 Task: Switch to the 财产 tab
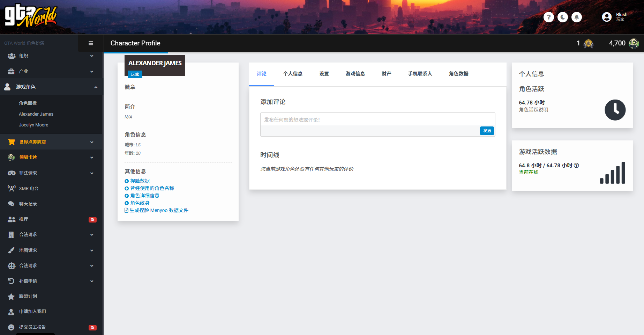(387, 74)
